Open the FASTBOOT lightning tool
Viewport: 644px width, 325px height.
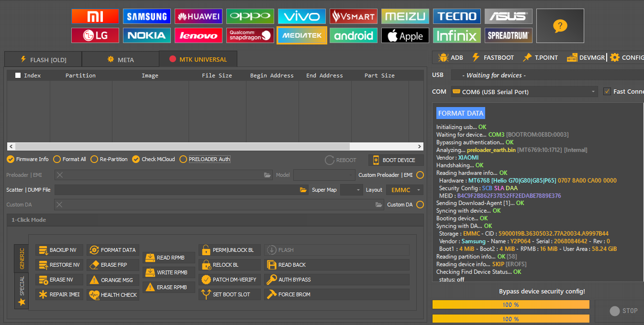click(493, 57)
